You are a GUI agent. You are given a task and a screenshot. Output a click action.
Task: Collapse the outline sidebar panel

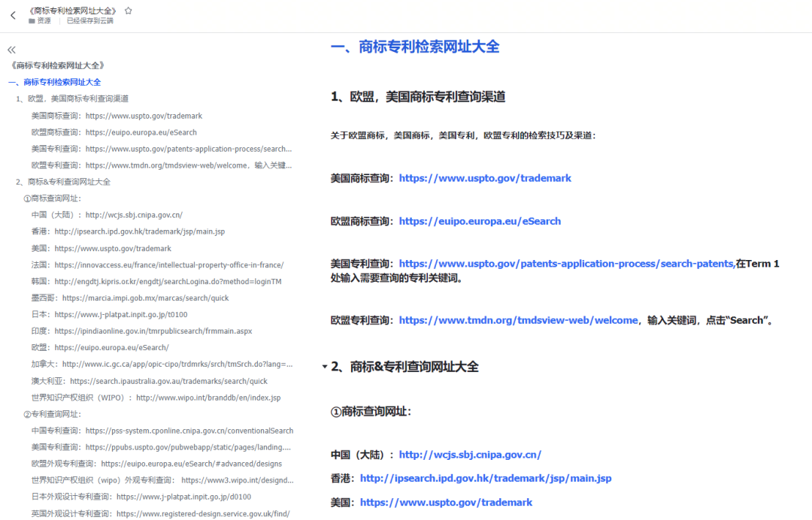tap(11, 50)
